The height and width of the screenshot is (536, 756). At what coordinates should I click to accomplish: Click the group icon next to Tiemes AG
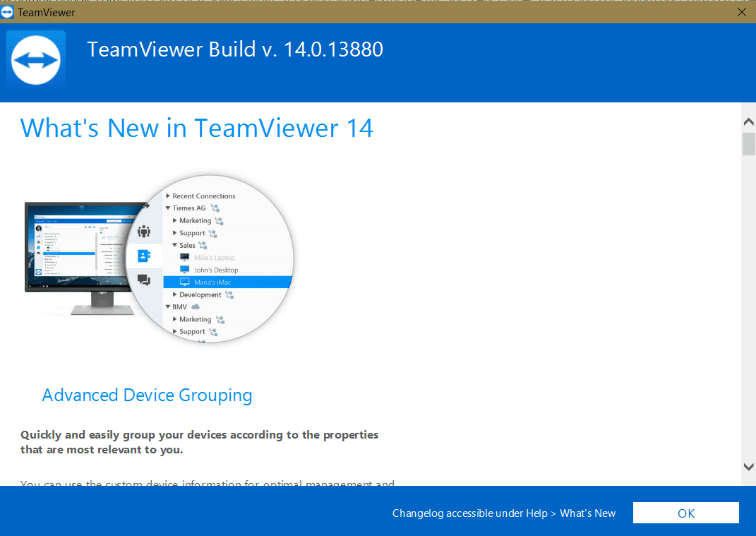pos(215,208)
